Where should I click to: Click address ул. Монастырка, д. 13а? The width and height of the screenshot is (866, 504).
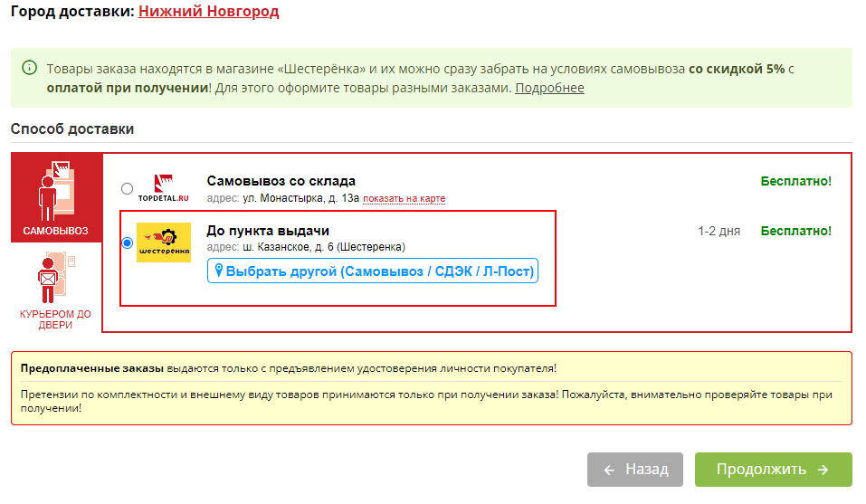coord(301,198)
